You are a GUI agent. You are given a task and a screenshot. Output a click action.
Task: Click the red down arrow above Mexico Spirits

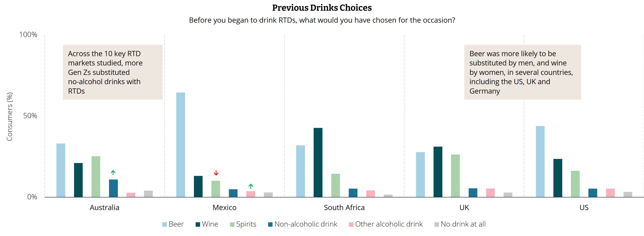216,173
